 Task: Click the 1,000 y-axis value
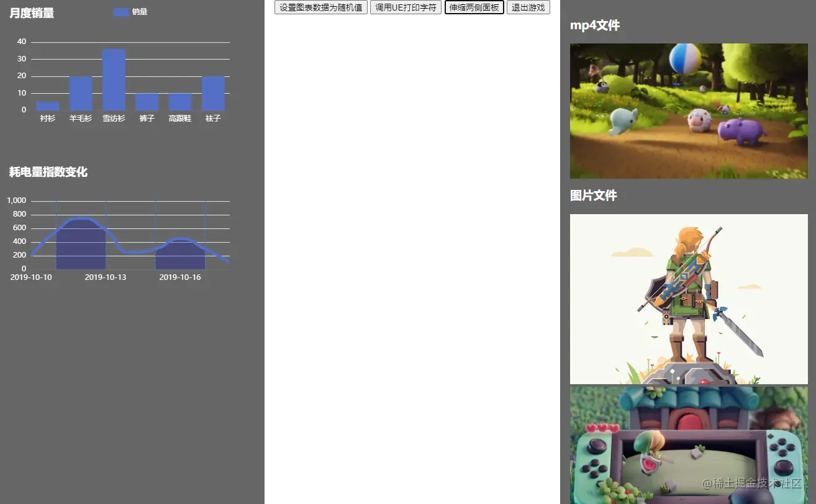(17, 200)
